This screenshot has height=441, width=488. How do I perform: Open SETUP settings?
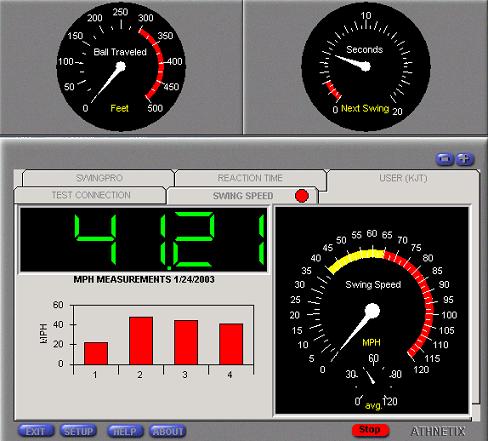(x=78, y=431)
